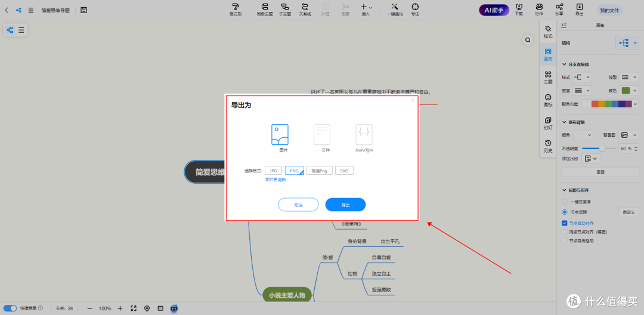
Task: Open the 历史 history side tab
Action: (x=548, y=146)
